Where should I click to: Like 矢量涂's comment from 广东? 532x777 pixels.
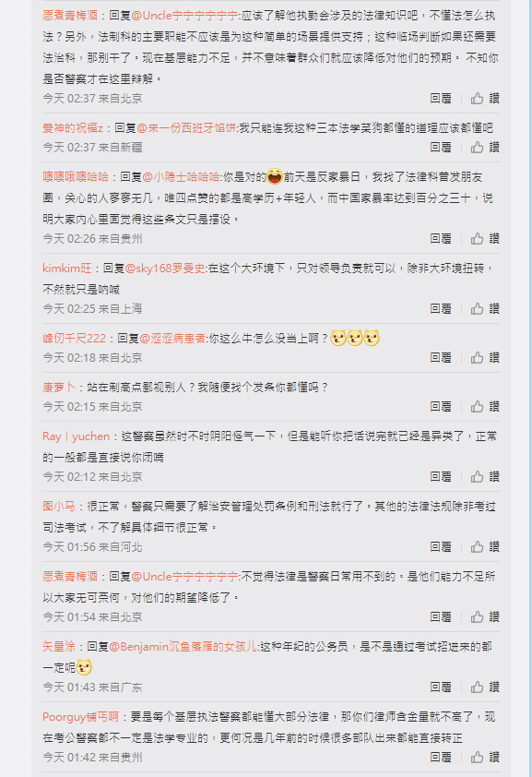pyautogui.click(x=484, y=687)
